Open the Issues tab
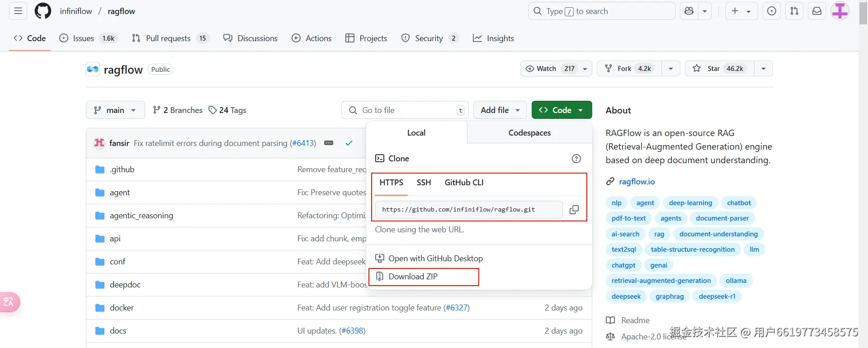 [x=88, y=38]
